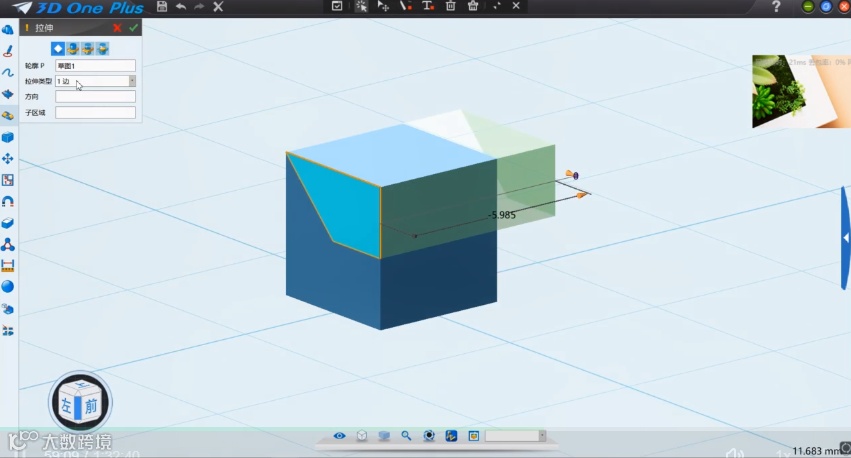Open the special features tool in sidebar
The image size is (851, 458).
tap(8, 116)
